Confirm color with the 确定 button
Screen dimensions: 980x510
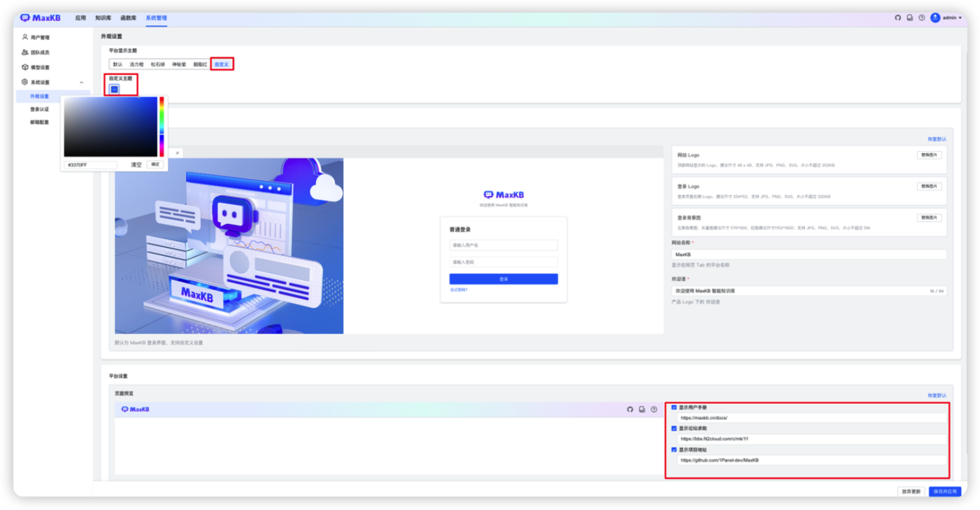(155, 164)
